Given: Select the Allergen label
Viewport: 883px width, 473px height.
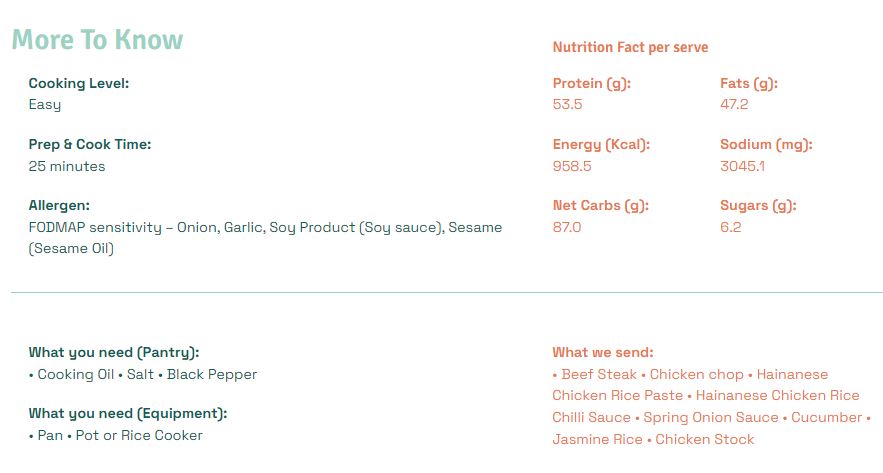Looking at the screenshot, I should [x=59, y=206].
